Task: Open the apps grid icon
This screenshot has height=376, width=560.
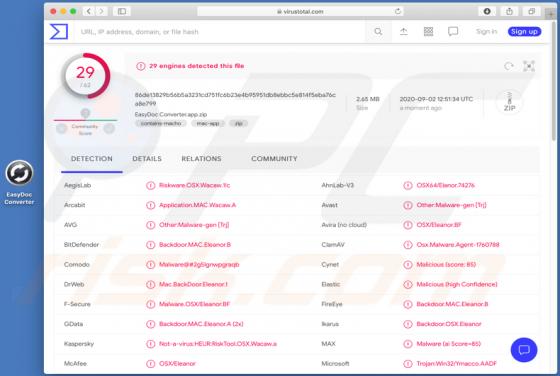Action: pos(428,32)
